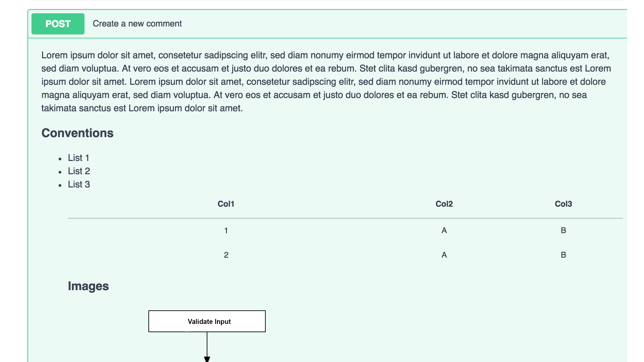Click the cell containing 2 under Col1

click(x=226, y=255)
